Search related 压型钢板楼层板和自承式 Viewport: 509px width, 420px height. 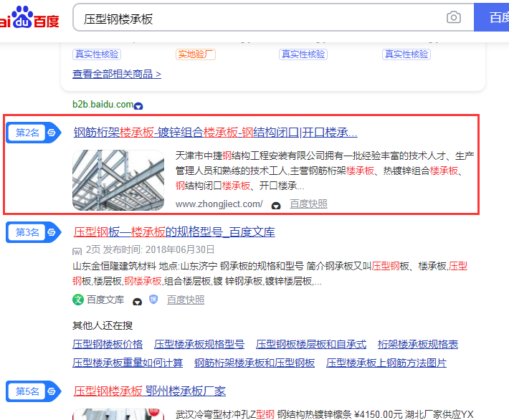[311, 344]
